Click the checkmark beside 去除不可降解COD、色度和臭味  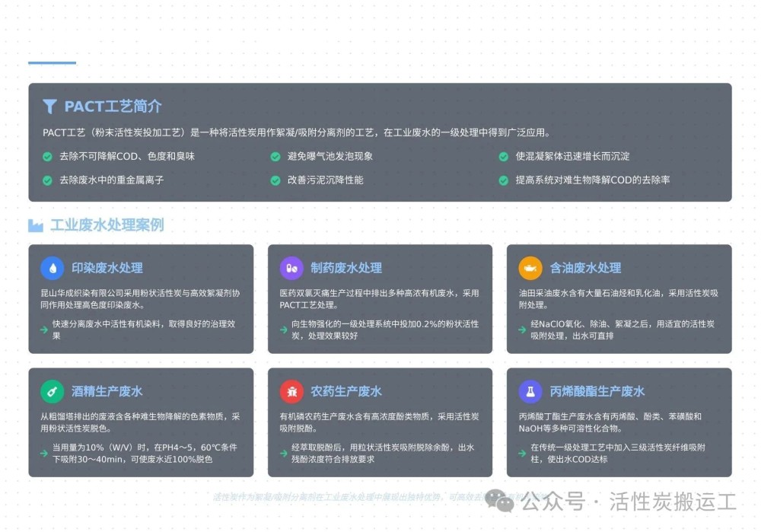[x=47, y=157]
